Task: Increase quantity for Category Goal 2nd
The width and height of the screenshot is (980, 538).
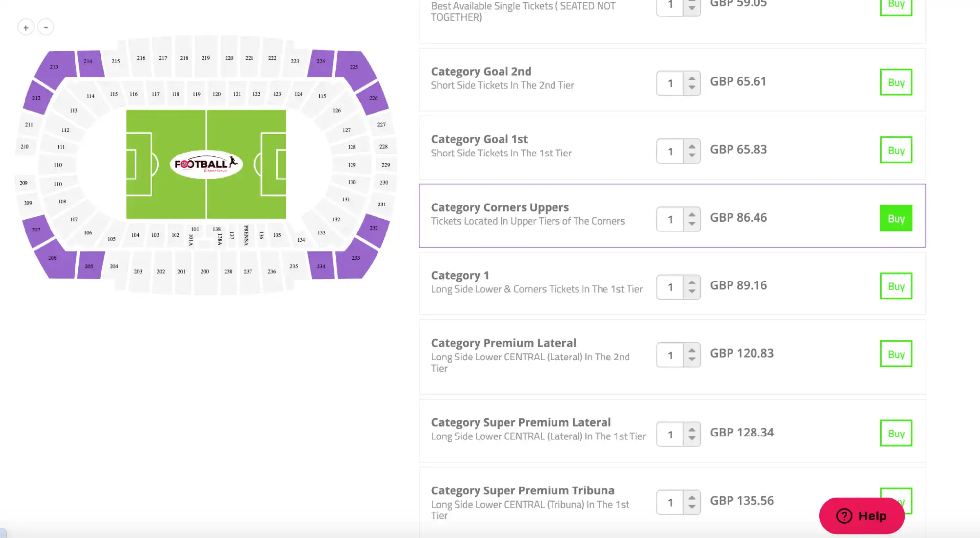Action: (x=692, y=78)
